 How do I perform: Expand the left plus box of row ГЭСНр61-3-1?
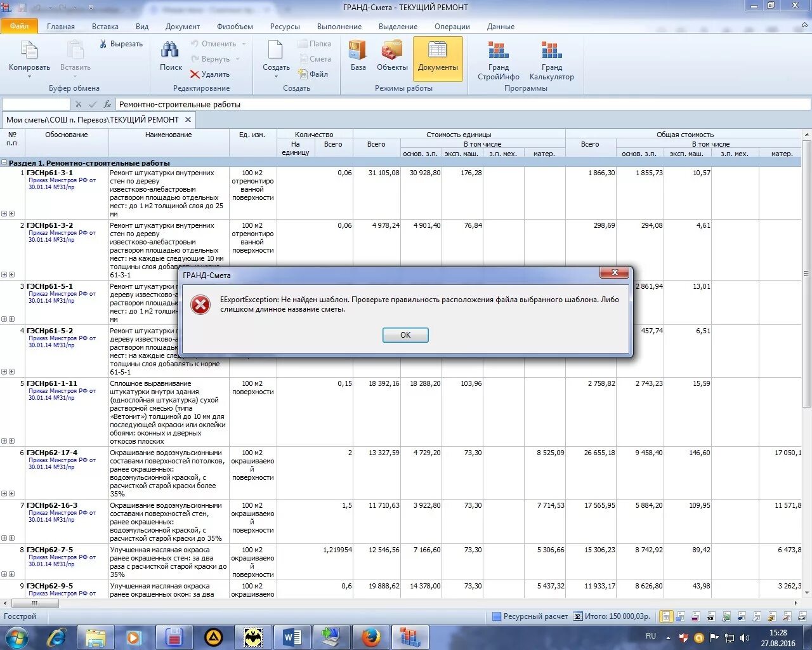click(x=4, y=214)
